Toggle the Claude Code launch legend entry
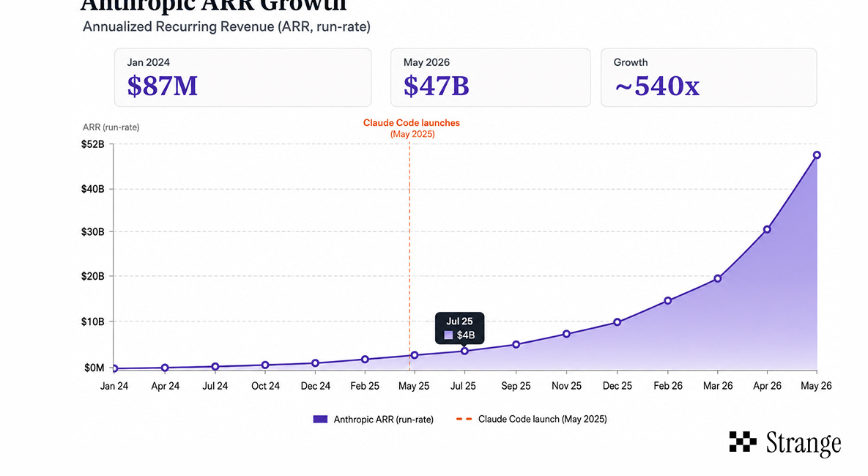The image size is (868, 476). (532, 419)
